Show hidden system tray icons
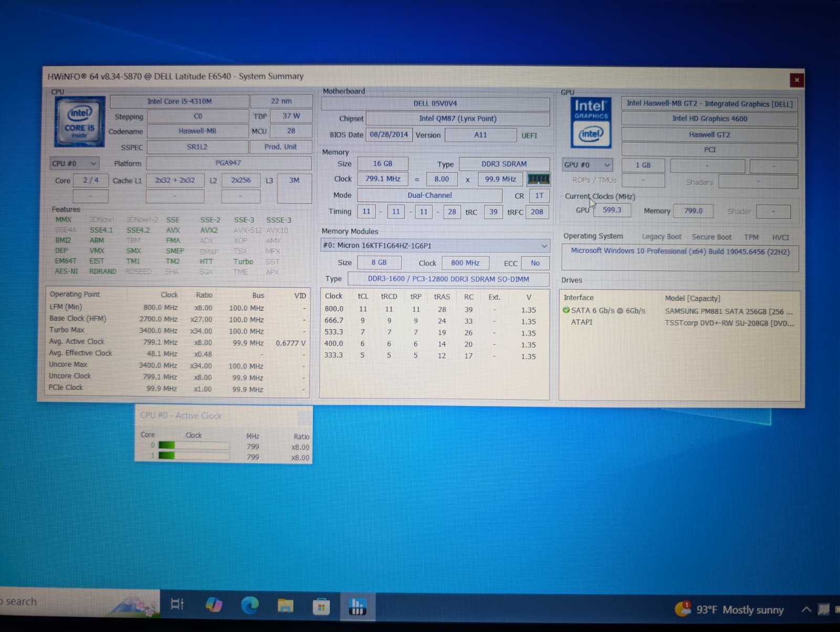Screen dimensions: 840x632 806,609
